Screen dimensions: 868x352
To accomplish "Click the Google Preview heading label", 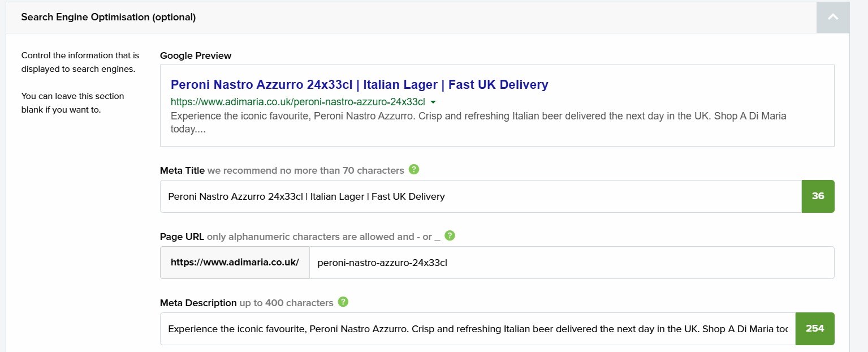I will (x=196, y=55).
